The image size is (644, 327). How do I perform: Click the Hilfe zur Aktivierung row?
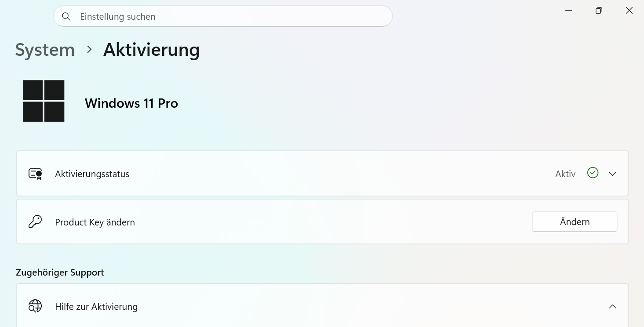click(x=322, y=305)
